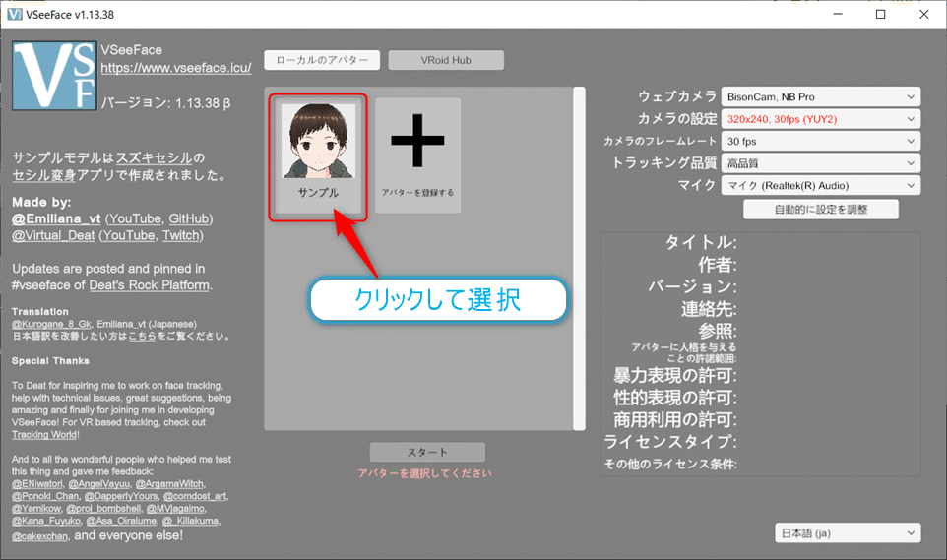Click the ライセンスタイプ: label
This screenshot has height=560, width=947.
click(670, 442)
